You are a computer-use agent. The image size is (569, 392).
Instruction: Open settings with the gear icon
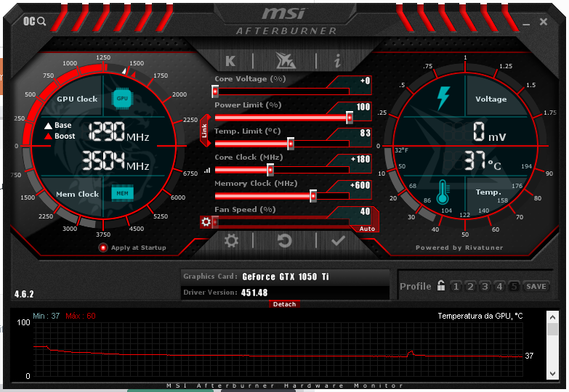coord(231,240)
